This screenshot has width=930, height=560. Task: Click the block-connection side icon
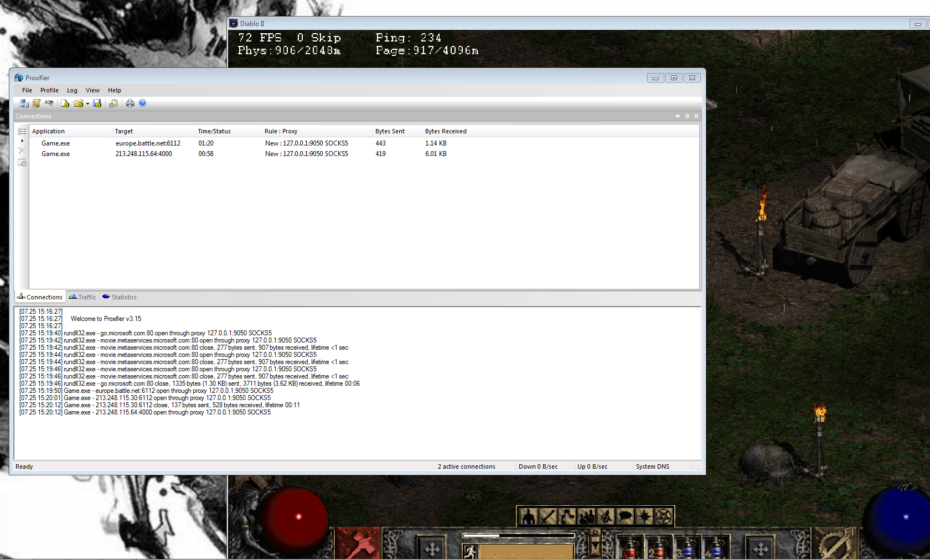[x=22, y=163]
